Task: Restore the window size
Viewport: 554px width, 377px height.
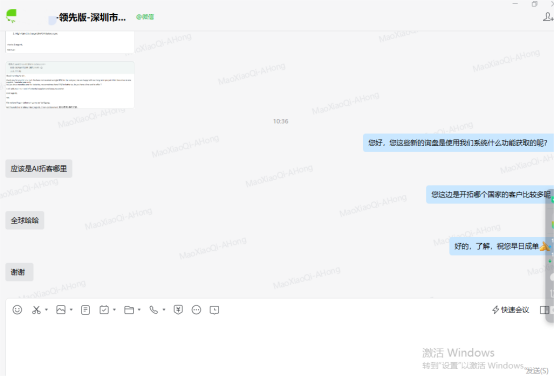Action: click(534, 4)
